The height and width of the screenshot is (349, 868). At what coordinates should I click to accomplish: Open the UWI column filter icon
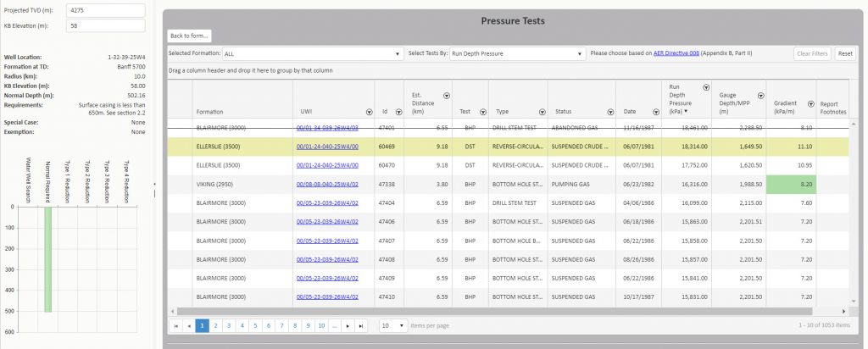pyautogui.click(x=370, y=112)
